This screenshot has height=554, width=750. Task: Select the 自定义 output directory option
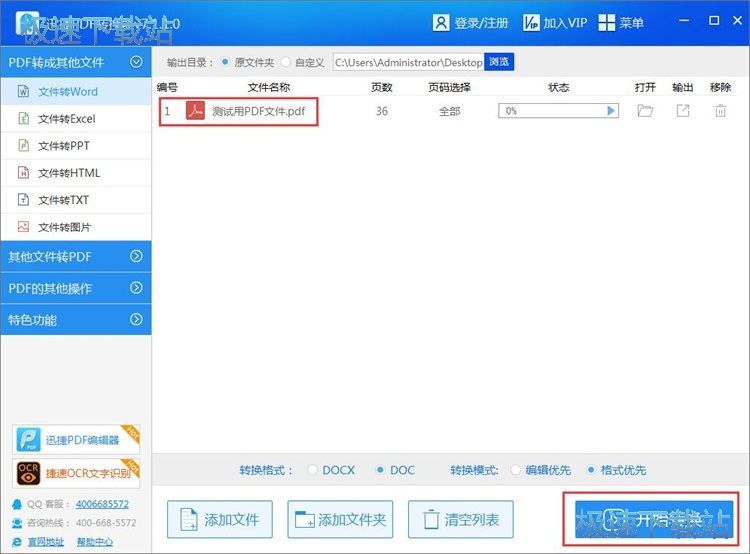tap(286, 62)
